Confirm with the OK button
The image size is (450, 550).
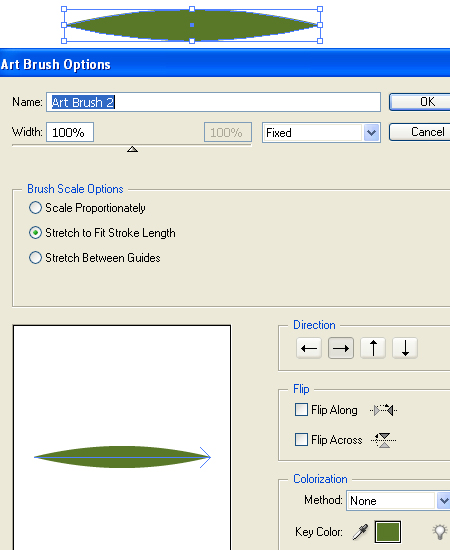(x=419, y=102)
